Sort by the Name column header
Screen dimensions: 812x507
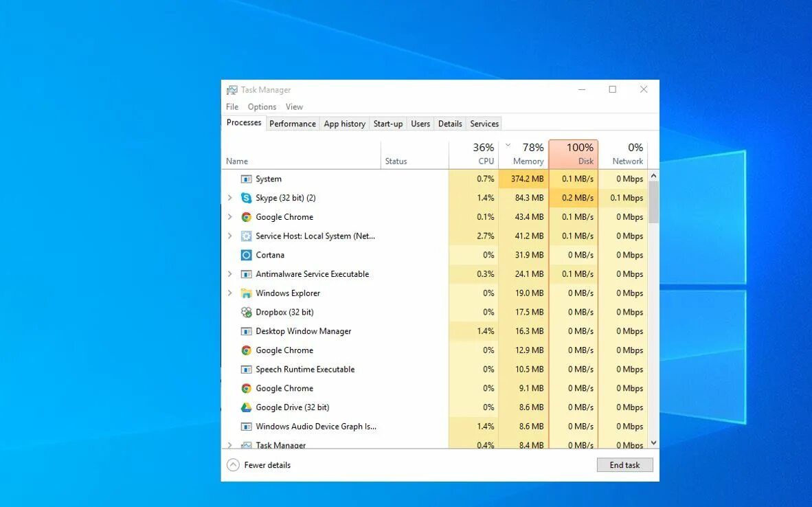point(301,155)
